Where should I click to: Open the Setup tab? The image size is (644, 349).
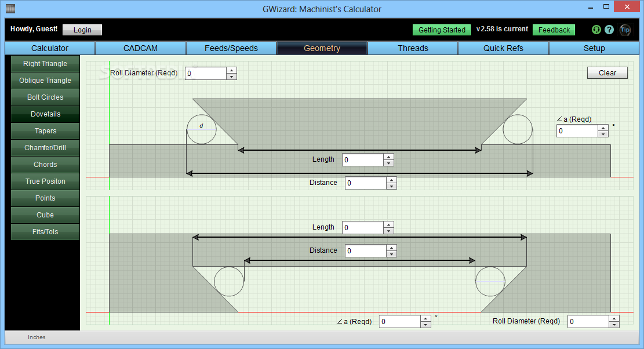click(594, 48)
